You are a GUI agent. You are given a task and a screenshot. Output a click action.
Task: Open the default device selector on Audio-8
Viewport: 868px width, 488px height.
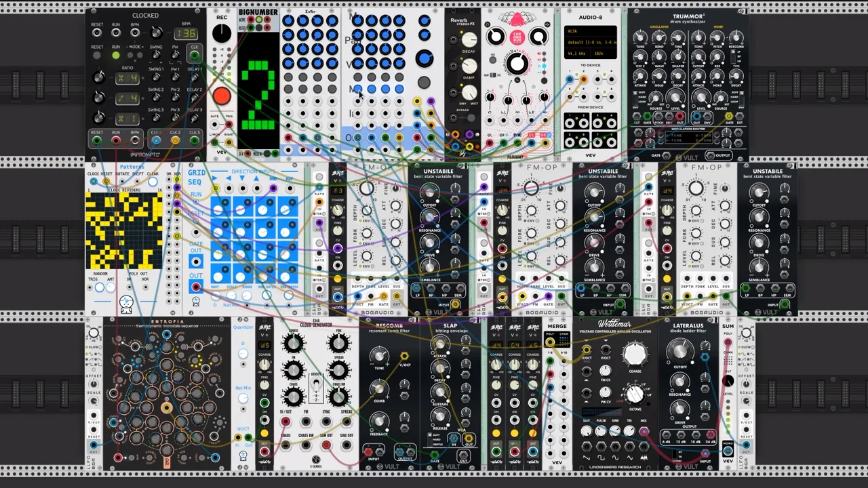(591, 42)
